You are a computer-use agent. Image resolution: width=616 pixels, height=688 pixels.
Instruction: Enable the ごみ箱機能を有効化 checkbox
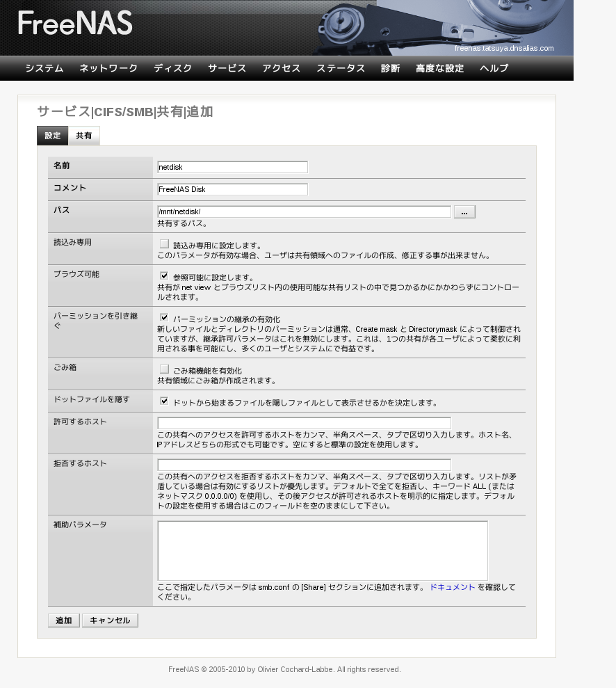pyautogui.click(x=164, y=369)
